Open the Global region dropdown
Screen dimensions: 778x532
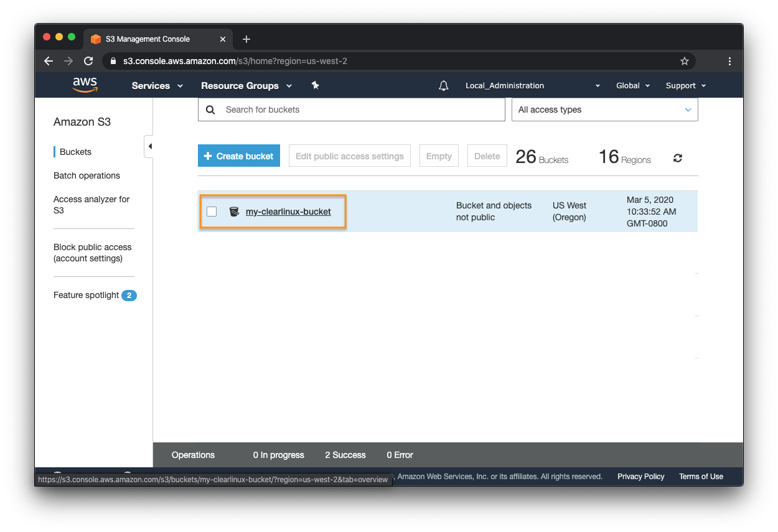633,86
